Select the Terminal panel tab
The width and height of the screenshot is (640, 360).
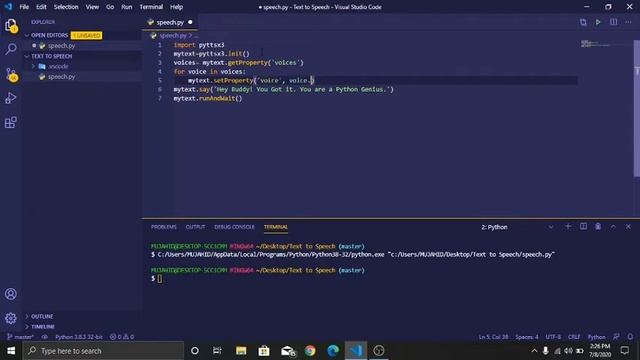(276, 227)
